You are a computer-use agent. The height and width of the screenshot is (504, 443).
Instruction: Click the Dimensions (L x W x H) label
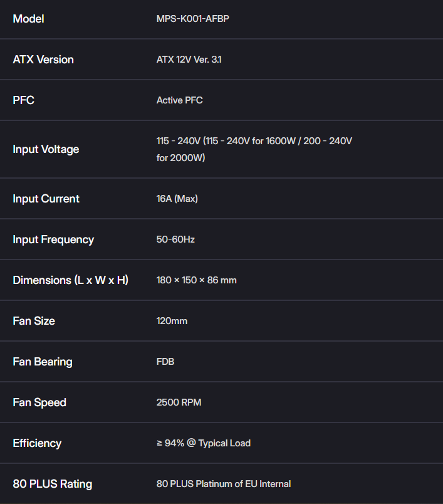(x=71, y=280)
